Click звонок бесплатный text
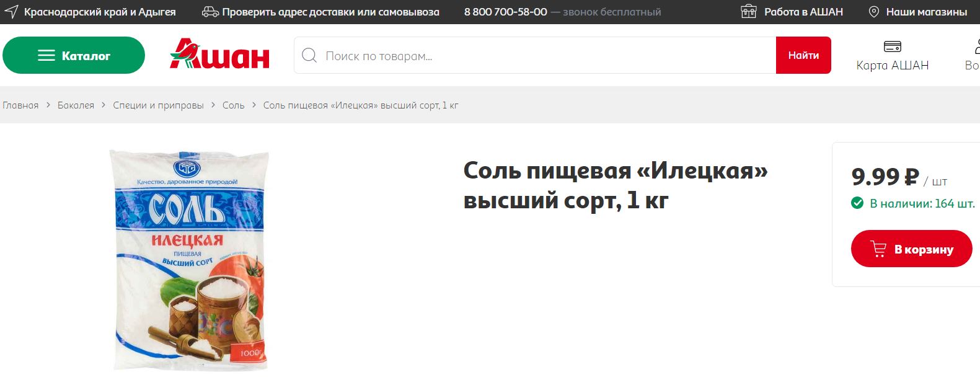Screen dimensions: 980x380 click(612, 12)
